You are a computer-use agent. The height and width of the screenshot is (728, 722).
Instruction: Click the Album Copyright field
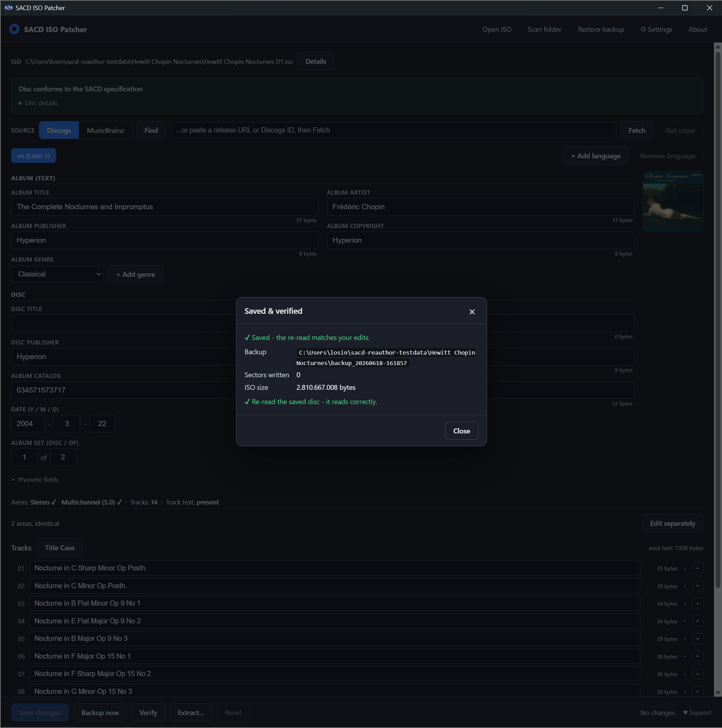point(480,240)
